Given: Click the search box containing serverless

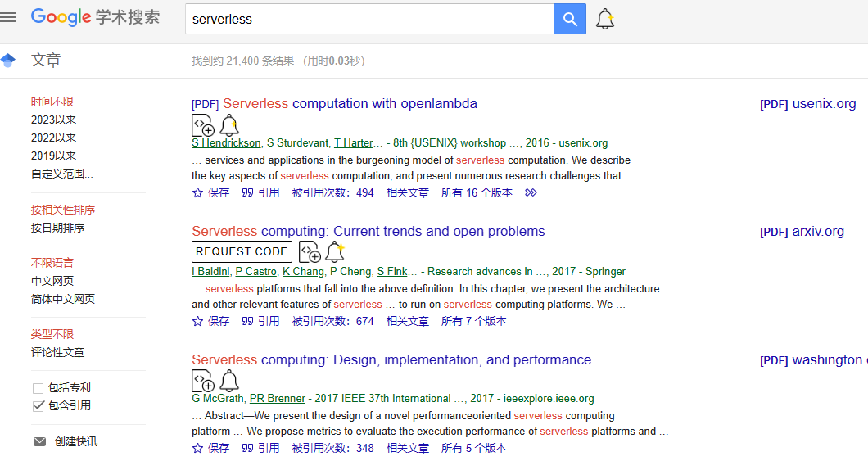Looking at the screenshot, I should [x=368, y=19].
